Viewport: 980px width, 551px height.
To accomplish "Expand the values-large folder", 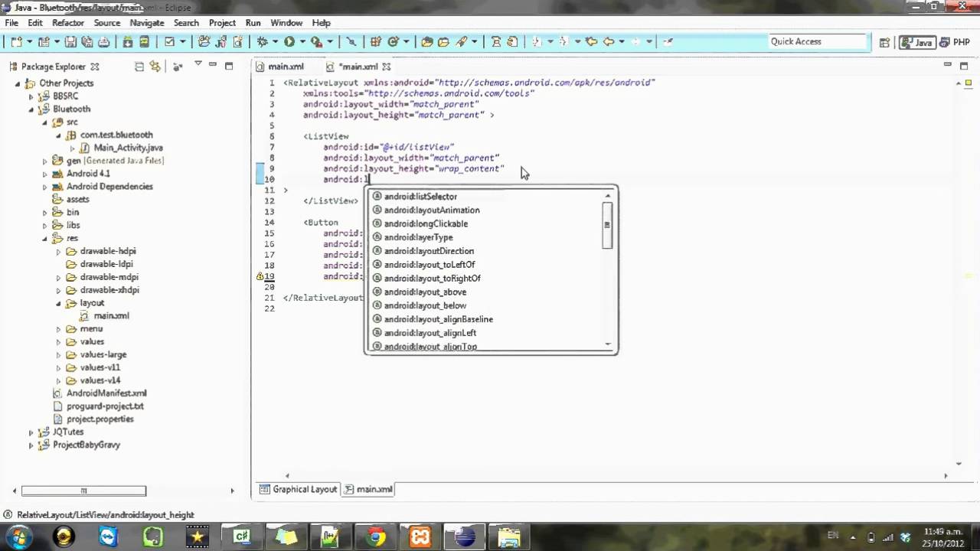I will (x=58, y=354).
